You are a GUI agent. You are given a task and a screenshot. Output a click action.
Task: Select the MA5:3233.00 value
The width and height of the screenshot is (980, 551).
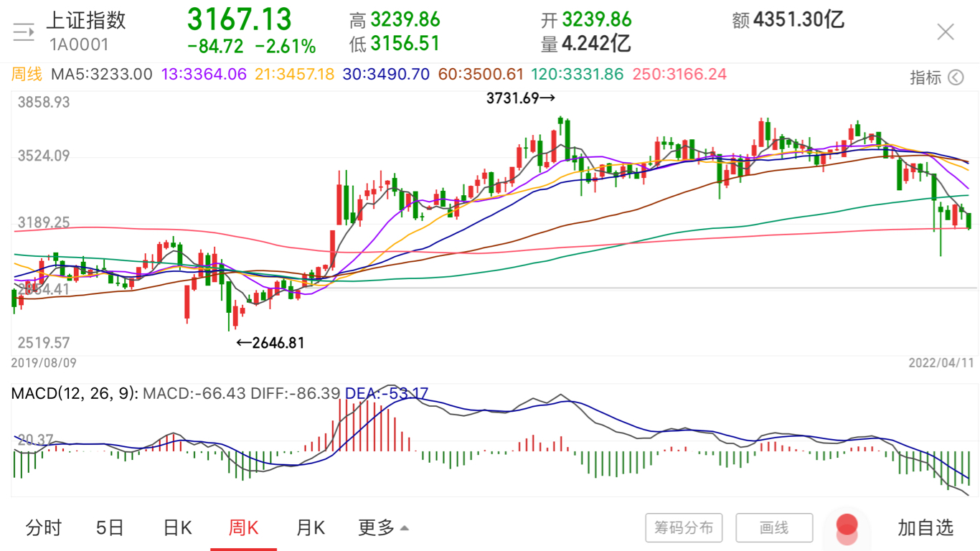[x=102, y=74]
